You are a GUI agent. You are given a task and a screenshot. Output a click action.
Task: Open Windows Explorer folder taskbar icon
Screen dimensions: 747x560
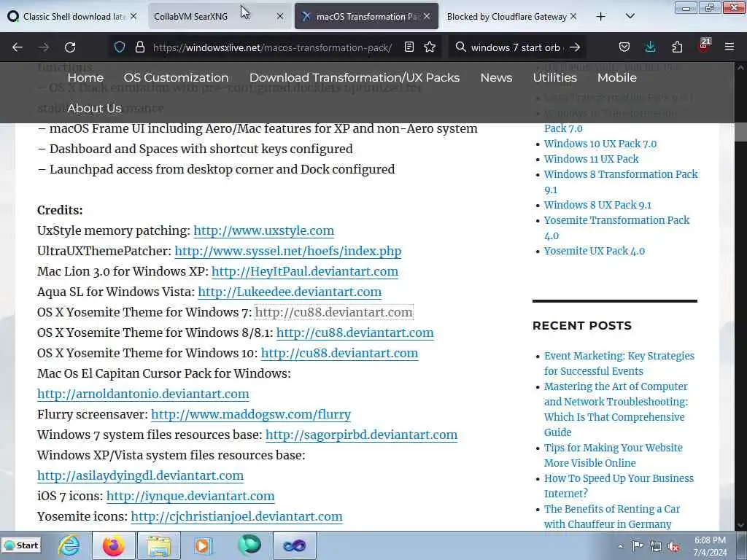click(x=159, y=545)
